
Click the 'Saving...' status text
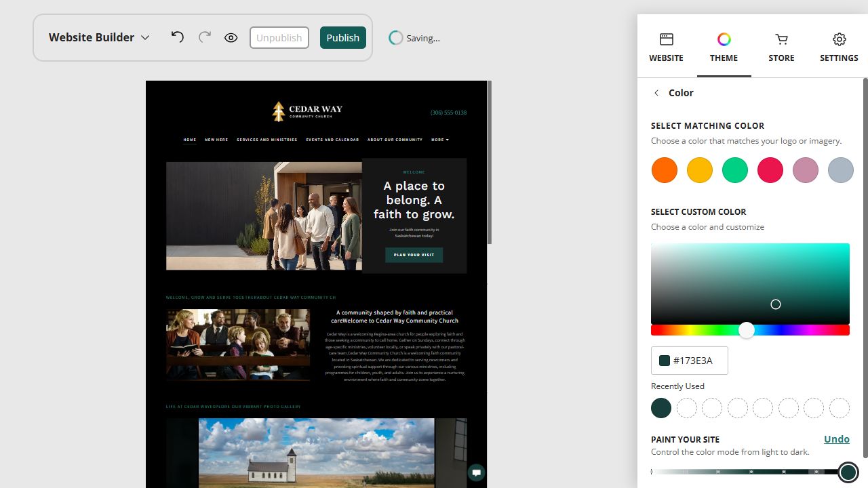coord(423,39)
